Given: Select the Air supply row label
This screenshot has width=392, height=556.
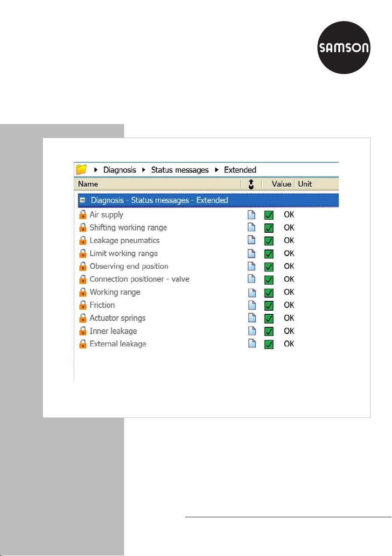Looking at the screenshot, I should [106, 215].
